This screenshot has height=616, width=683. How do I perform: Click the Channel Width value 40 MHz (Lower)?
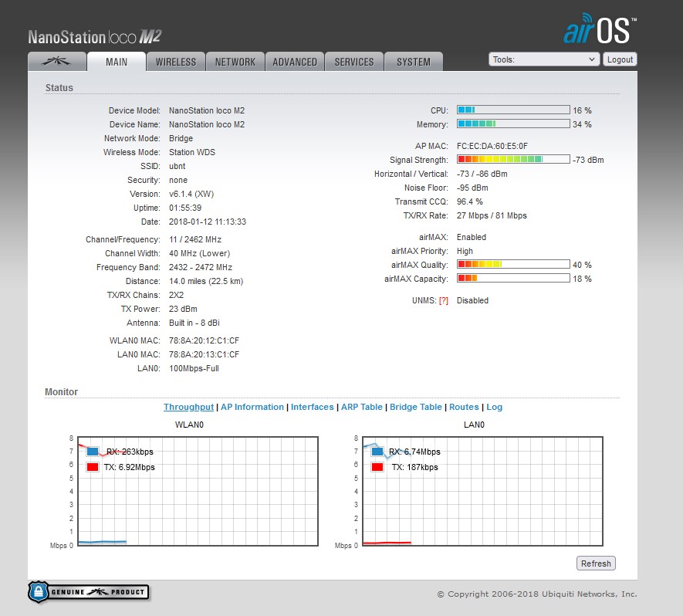tap(200, 253)
